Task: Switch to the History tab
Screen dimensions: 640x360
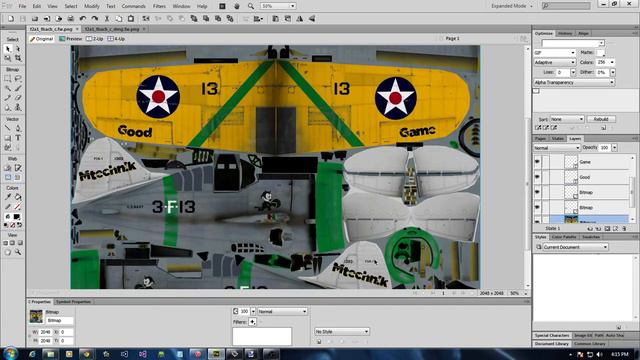Action: coord(565,33)
